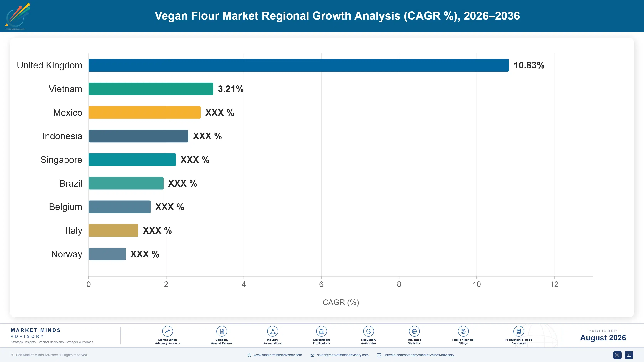The image size is (644, 362).
Task: Open linkedin.com/company/market-minds-advisory link
Action: click(x=419, y=355)
